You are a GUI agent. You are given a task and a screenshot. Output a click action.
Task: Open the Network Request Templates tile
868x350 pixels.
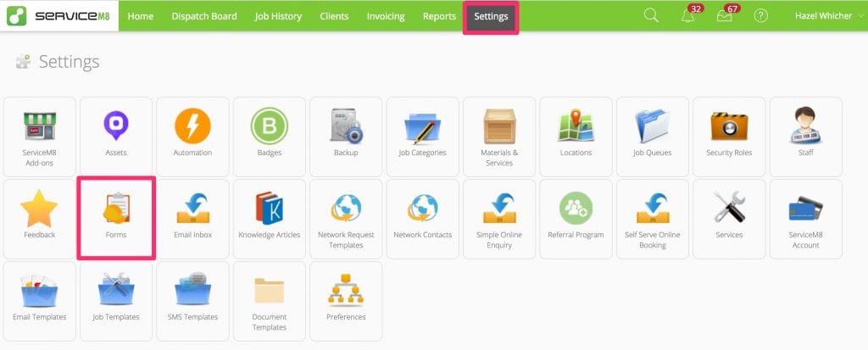346,219
